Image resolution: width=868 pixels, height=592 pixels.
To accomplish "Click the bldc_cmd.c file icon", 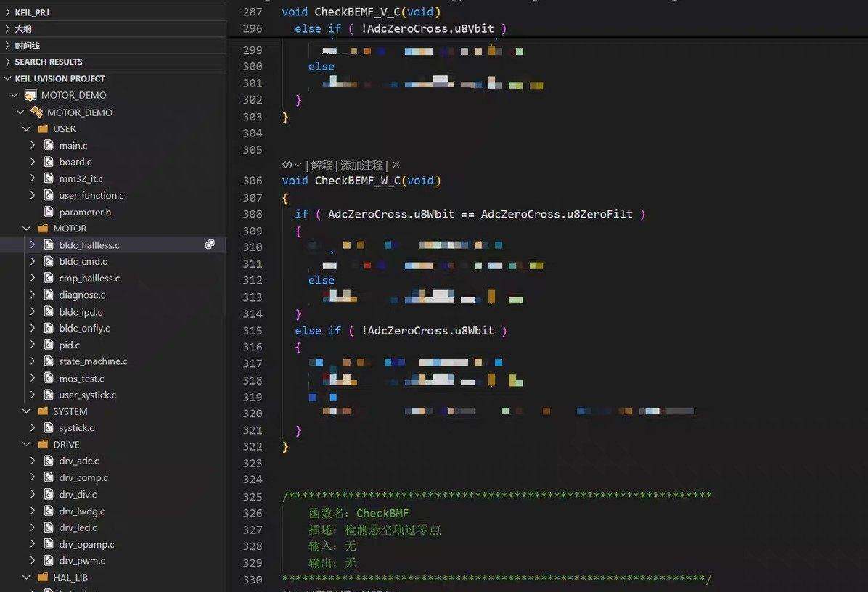I will 49,261.
